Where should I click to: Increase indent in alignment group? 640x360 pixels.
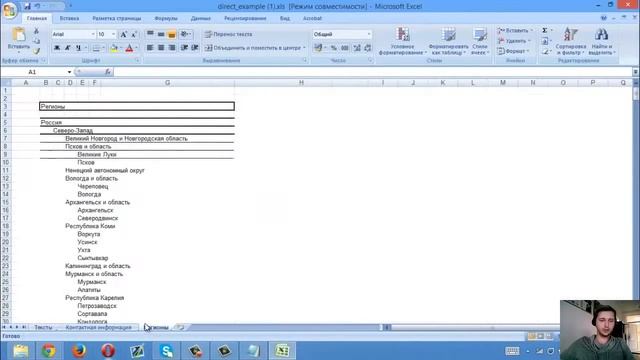(195, 48)
